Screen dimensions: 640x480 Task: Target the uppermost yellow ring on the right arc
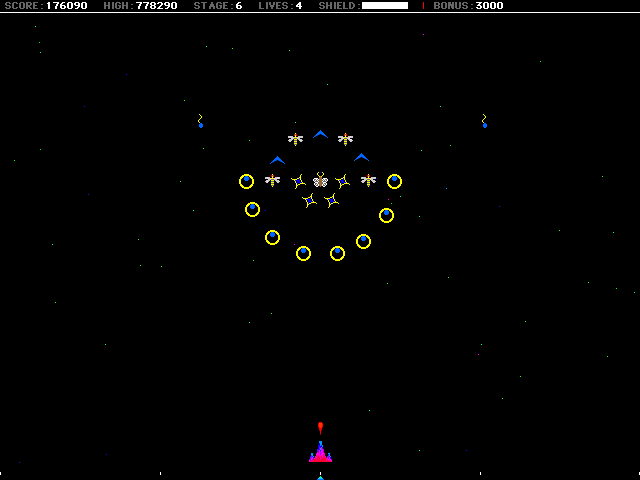pos(394,181)
